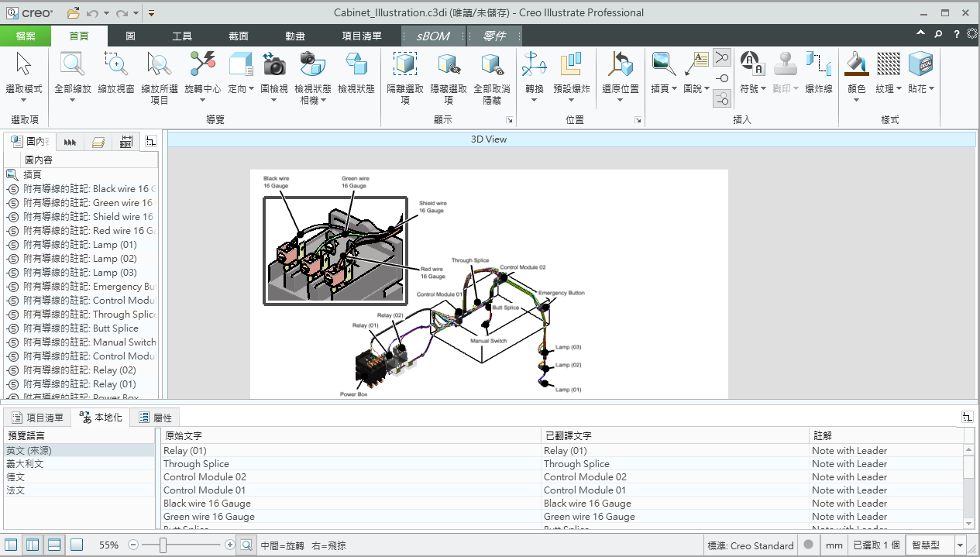Click the zoom slider handle
Screen dimensions: 980x557
pyautogui.click(x=163, y=545)
